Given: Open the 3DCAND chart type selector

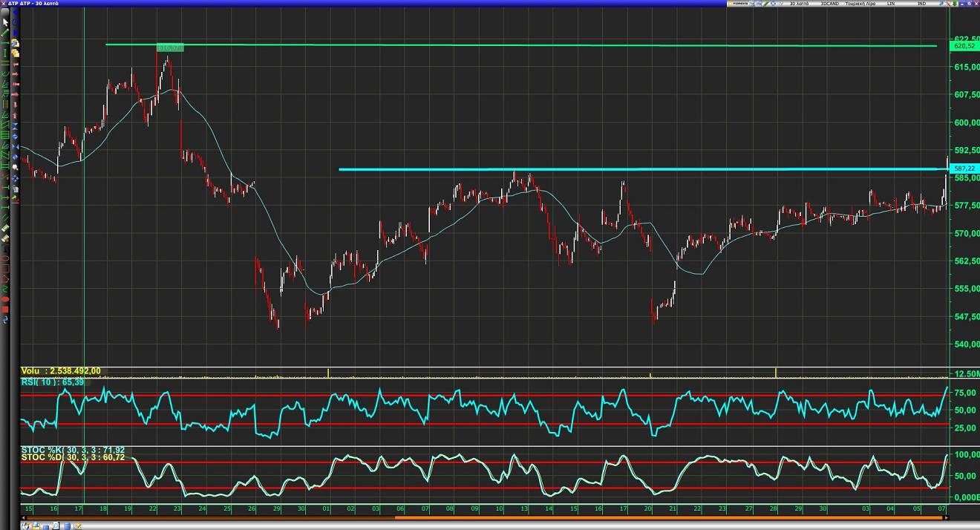Looking at the screenshot, I should point(829,4).
